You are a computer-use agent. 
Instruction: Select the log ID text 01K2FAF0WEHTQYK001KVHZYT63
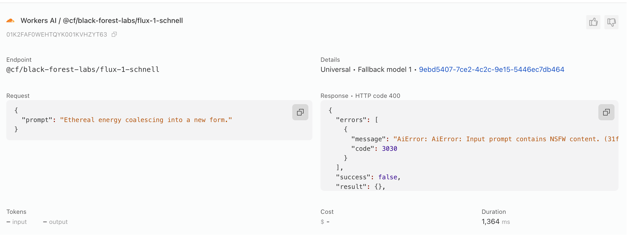pyautogui.click(x=57, y=35)
